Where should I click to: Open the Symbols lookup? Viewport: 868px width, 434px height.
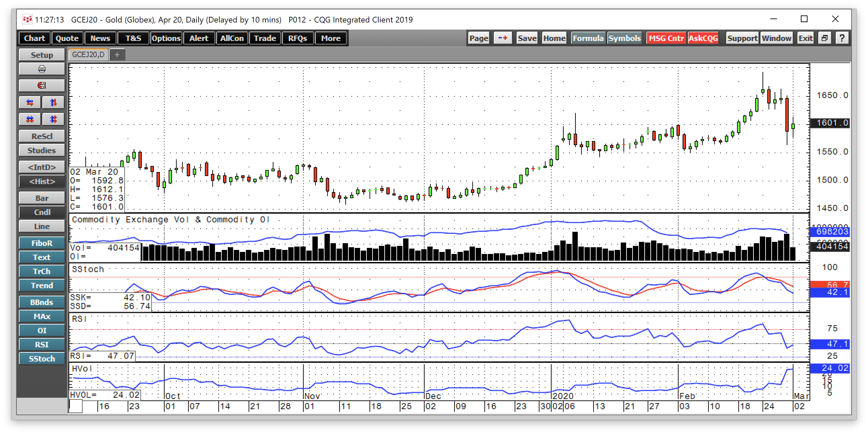coord(624,38)
